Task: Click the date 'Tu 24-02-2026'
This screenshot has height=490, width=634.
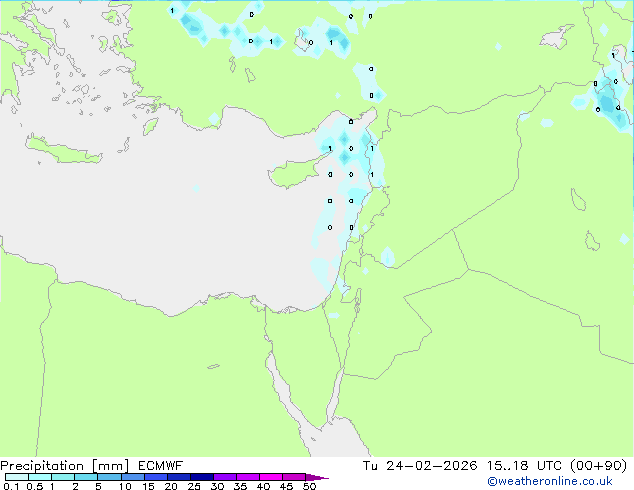Action: [420, 466]
